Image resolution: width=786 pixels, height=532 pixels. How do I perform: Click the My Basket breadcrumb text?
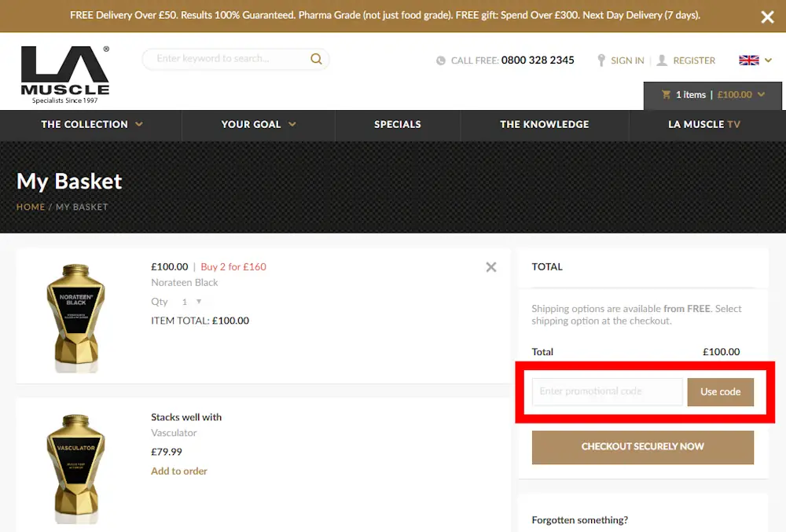[82, 207]
